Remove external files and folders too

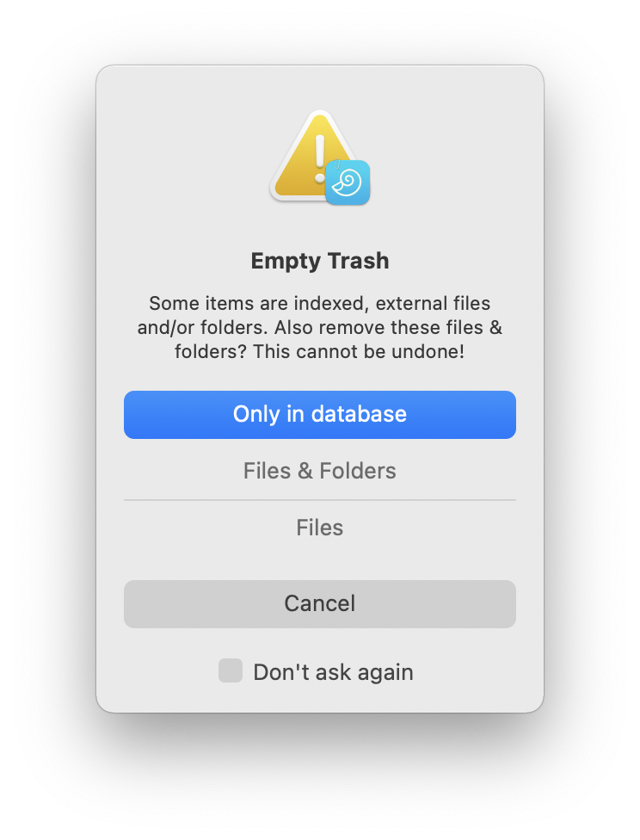[320, 471]
